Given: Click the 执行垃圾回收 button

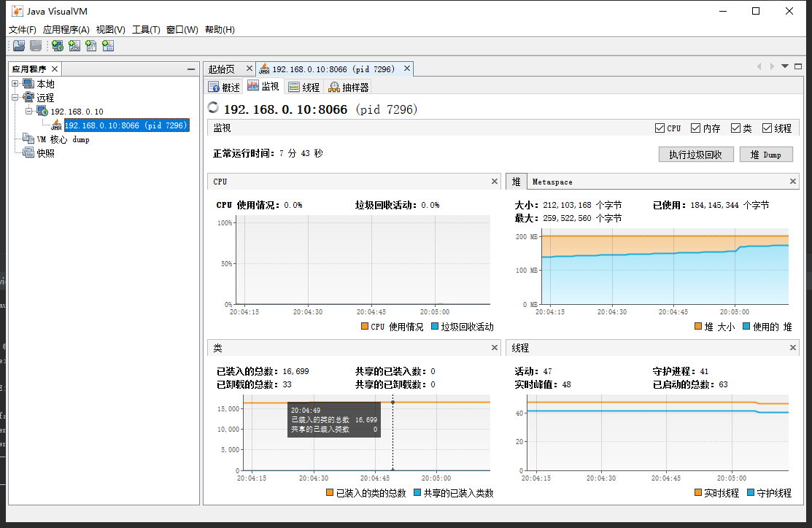Looking at the screenshot, I should [x=696, y=155].
